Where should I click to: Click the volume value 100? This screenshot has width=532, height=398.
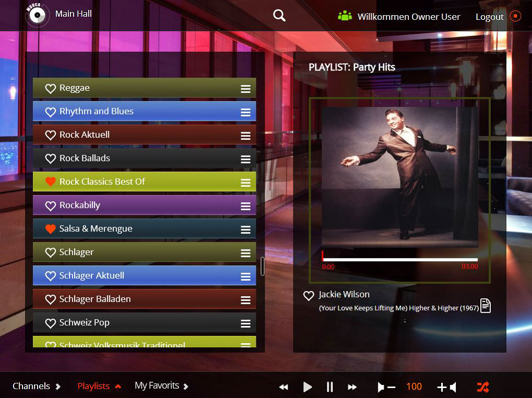point(414,387)
